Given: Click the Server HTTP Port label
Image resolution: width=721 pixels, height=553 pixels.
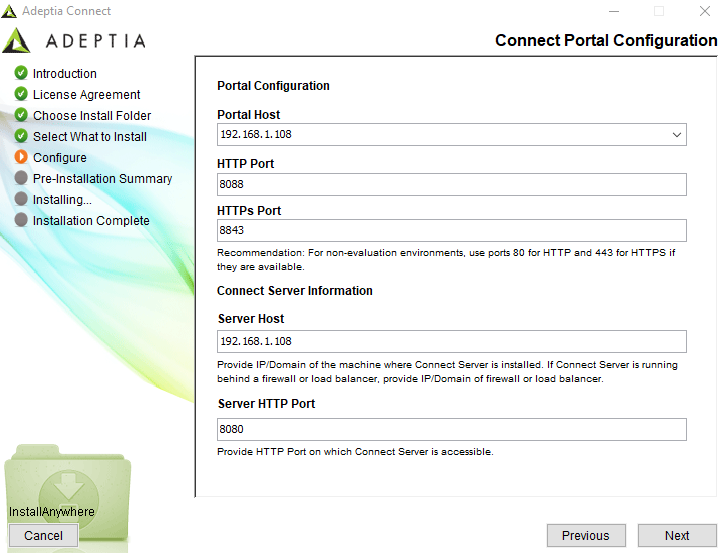Looking at the screenshot, I should coord(266,404).
